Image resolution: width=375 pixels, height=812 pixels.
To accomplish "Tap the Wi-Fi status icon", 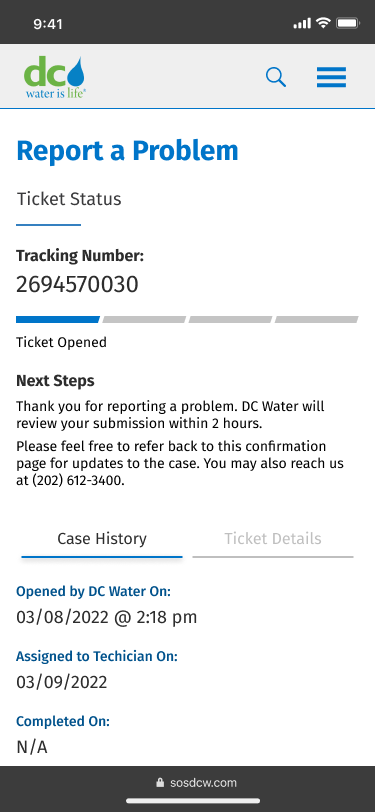I will point(324,23).
